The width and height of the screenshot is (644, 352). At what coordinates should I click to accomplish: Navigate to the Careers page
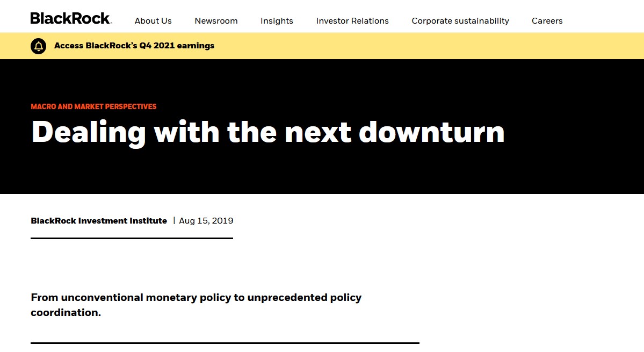point(547,21)
